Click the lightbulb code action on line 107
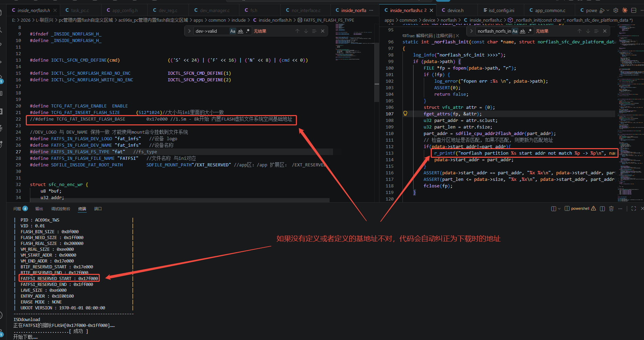Image resolution: width=644 pixels, height=340 pixels. (405, 113)
